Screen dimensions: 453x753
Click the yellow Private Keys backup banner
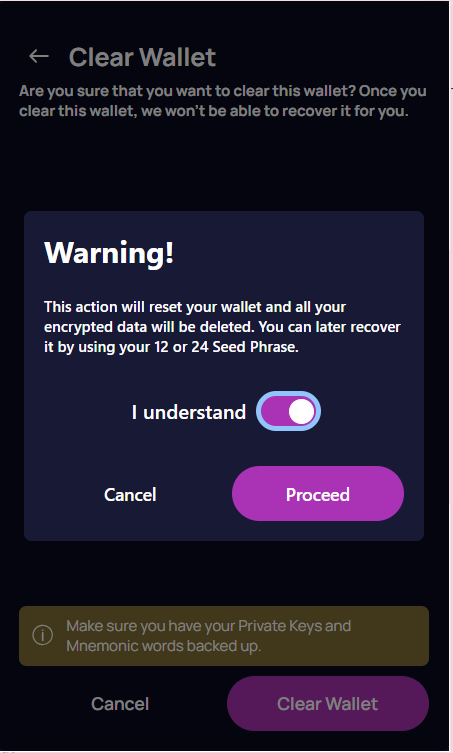click(224, 636)
